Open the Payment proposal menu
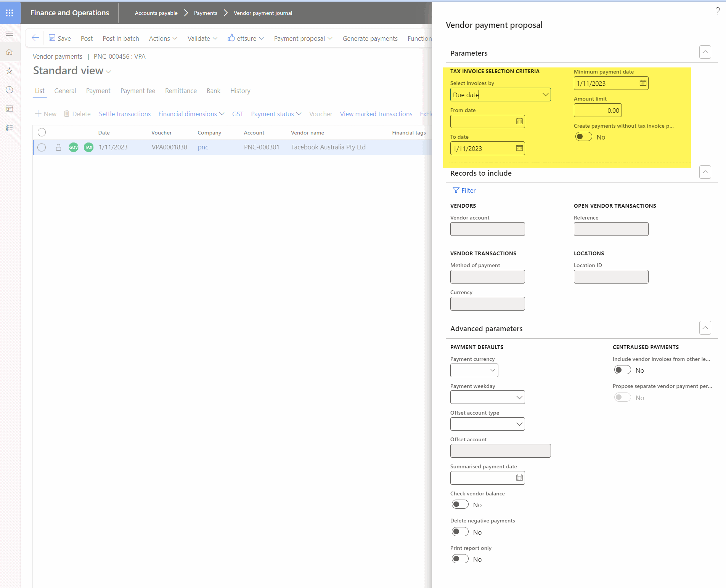The width and height of the screenshot is (726, 588). coord(303,38)
